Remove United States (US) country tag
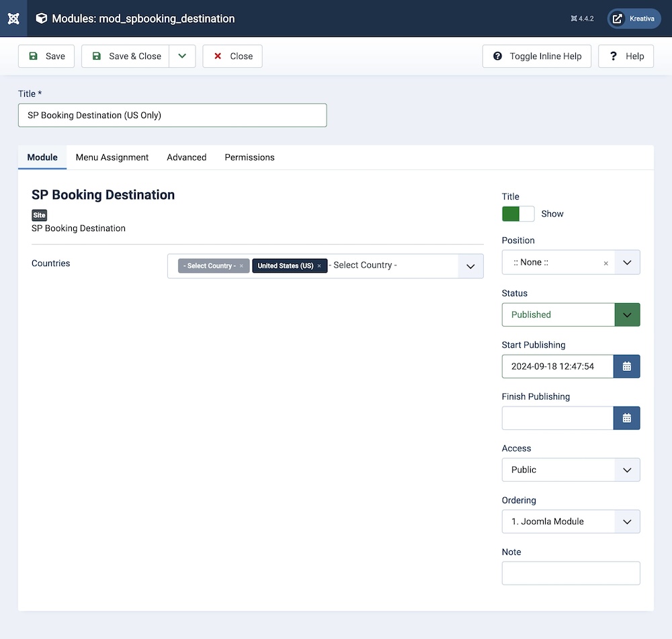The image size is (672, 639). click(319, 266)
